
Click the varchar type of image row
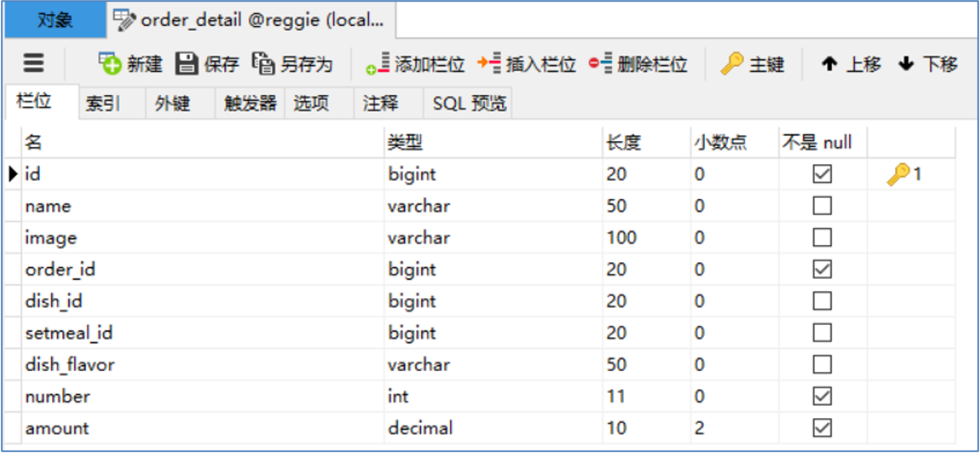coord(493,237)
